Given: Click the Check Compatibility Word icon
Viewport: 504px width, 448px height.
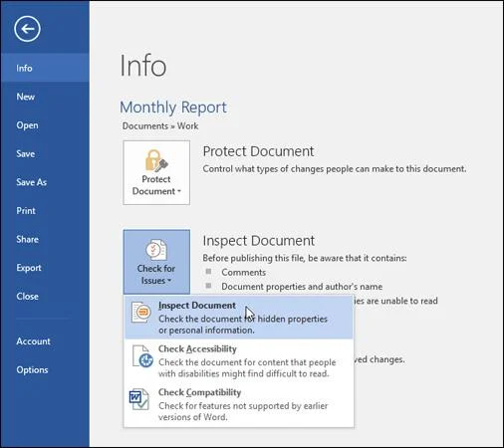Looking at the screenshot, I should [x=139, y=399].
